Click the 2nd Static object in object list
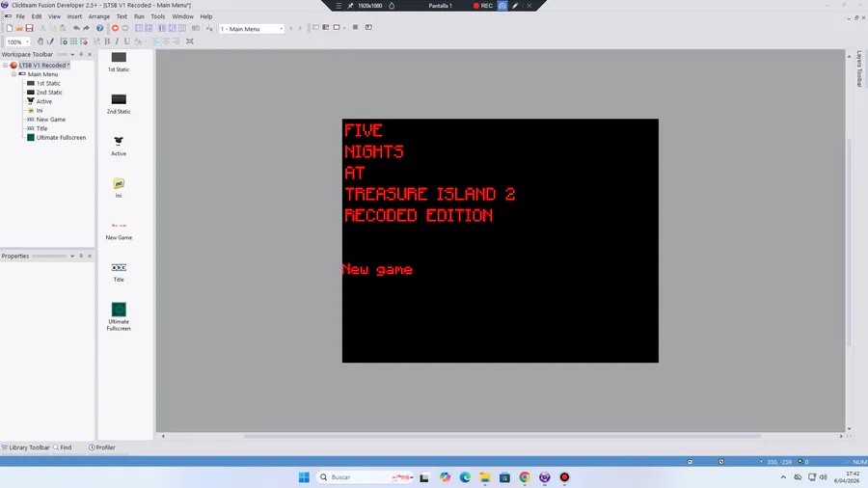The width and height of the screenshot is (868, 488). coord(119,104)
